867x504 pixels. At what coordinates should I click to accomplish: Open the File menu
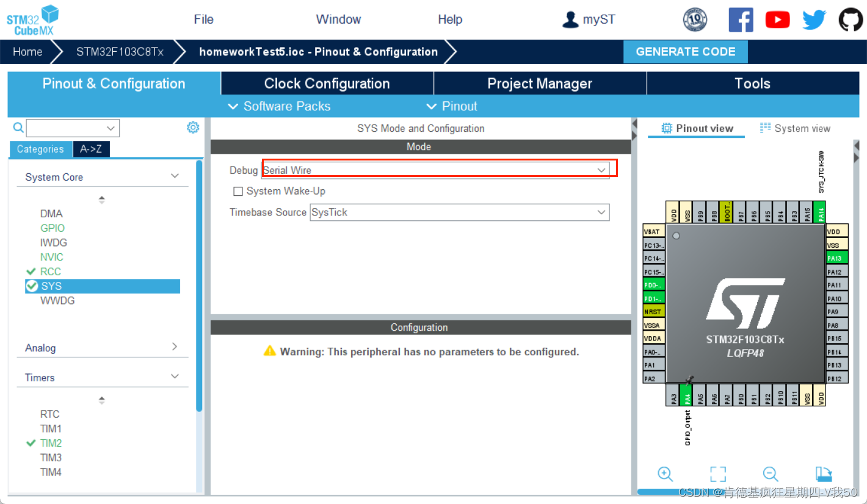tap(203, 20)
